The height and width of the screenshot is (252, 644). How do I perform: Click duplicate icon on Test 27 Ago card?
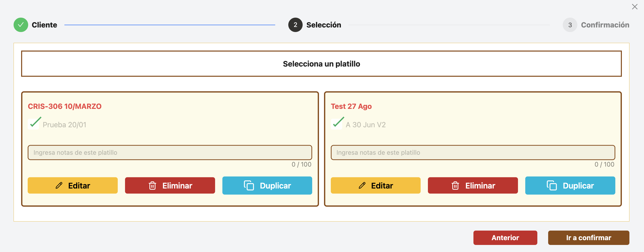552,185
